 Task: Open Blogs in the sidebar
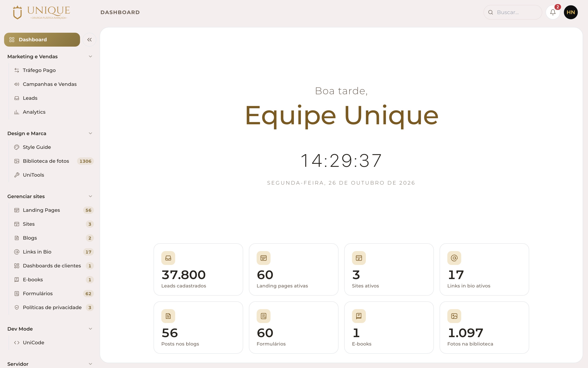(x=53, y=238)
